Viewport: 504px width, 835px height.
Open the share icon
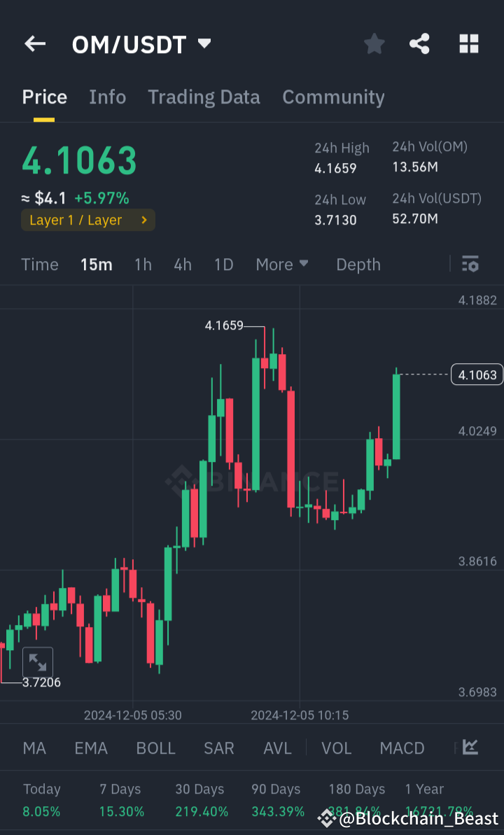(x=419, y=43)
